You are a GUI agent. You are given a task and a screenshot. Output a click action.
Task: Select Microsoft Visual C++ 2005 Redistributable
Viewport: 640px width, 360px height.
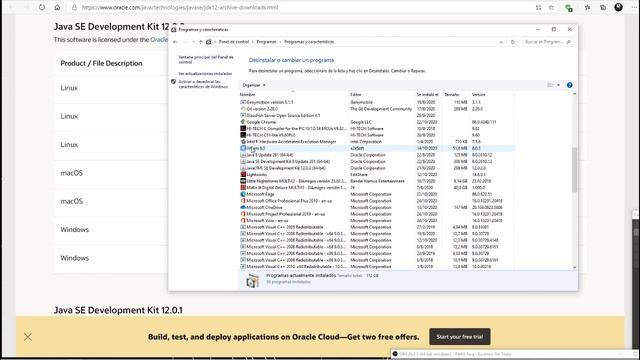(x=377, y=227)
